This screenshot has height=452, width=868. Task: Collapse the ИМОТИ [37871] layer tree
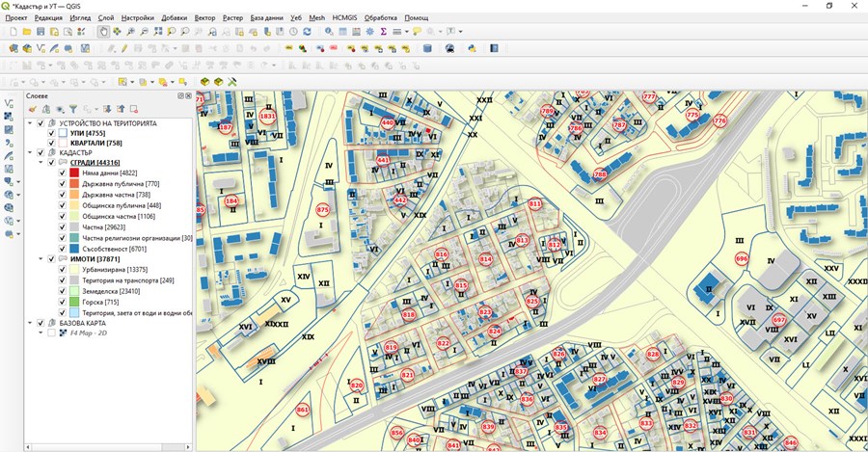[x=41, y=258]
